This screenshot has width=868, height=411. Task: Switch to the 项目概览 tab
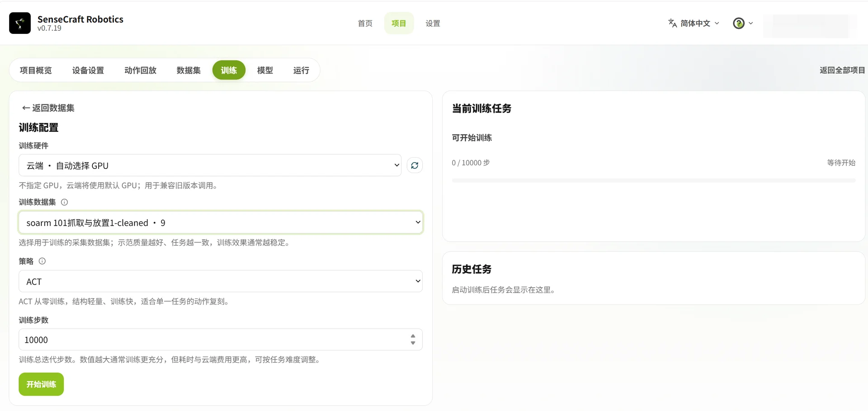[x=36, y=70]
